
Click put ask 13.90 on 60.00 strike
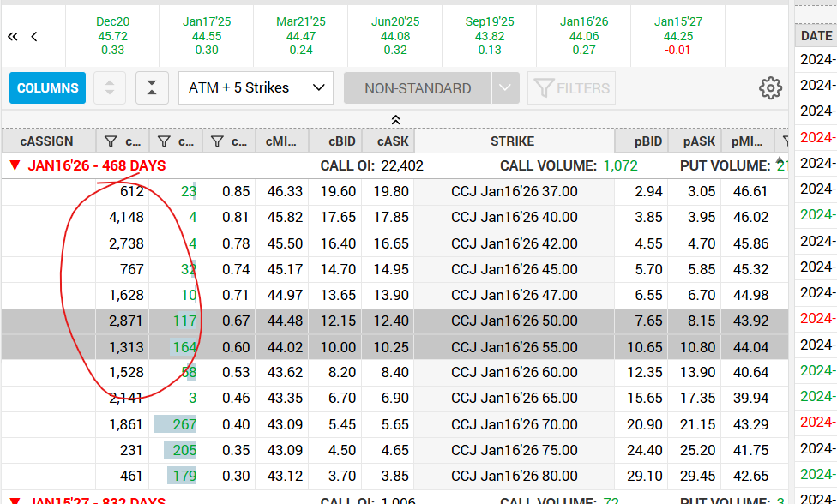[698, 372]
